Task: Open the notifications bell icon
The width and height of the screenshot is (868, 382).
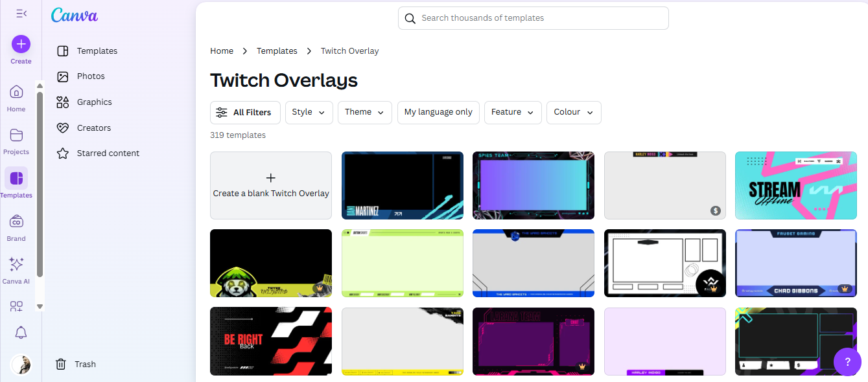Action: click(21, 333)
